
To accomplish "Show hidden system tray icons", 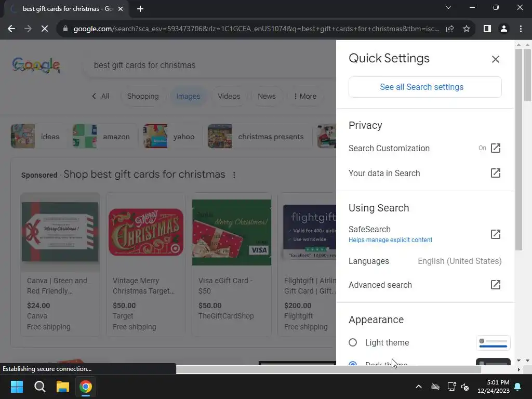I will pyautogui.click(x=419, y=387).
